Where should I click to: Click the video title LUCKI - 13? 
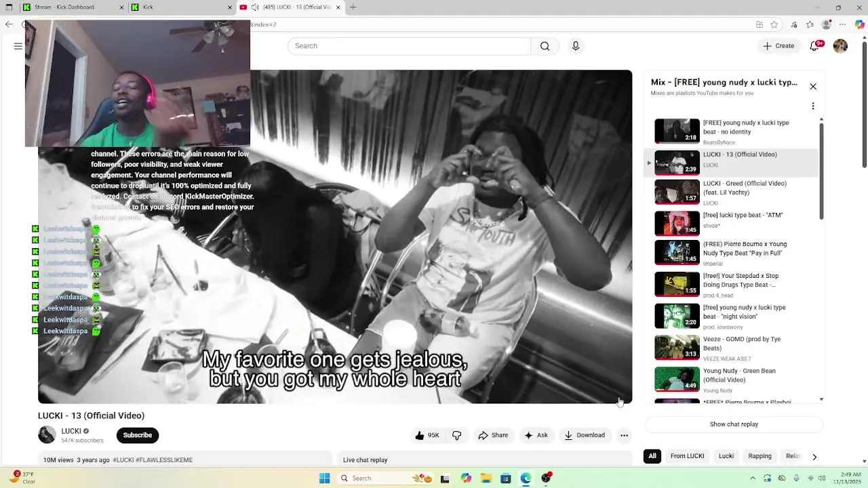[x=91, y=415]
